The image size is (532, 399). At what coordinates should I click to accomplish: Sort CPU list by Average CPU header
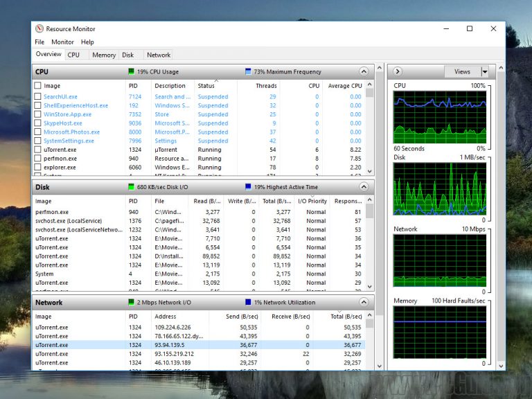[344, 86]
